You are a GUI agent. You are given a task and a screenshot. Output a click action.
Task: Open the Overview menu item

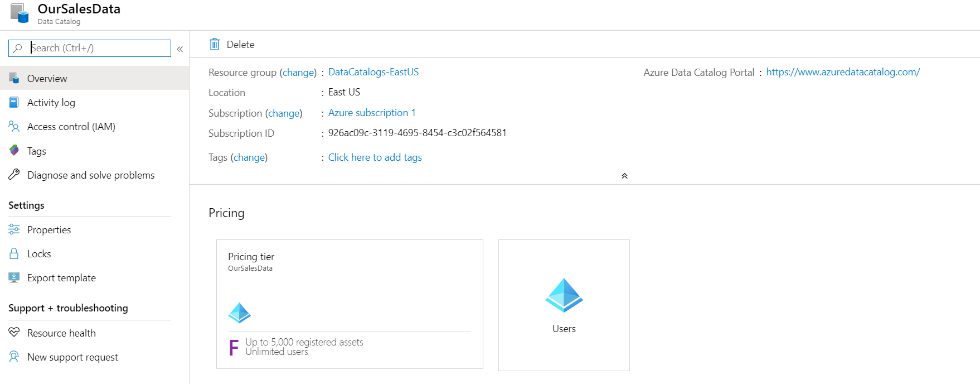[95, 78]
